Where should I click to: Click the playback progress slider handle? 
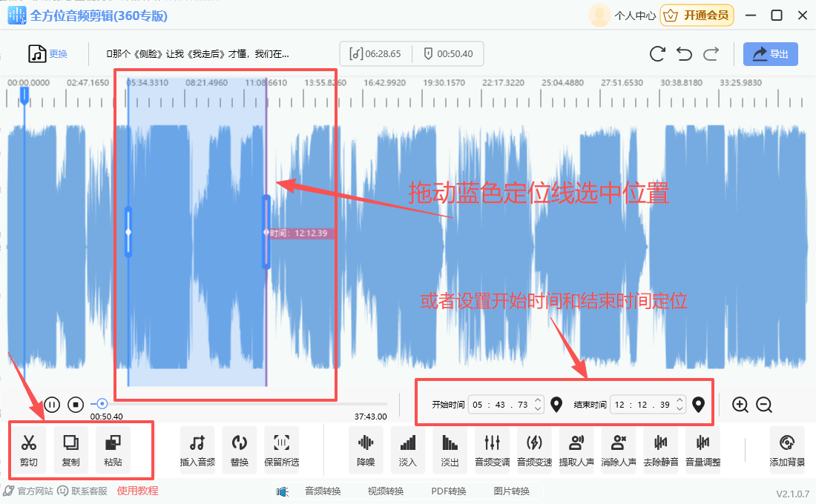pos(102,404)
